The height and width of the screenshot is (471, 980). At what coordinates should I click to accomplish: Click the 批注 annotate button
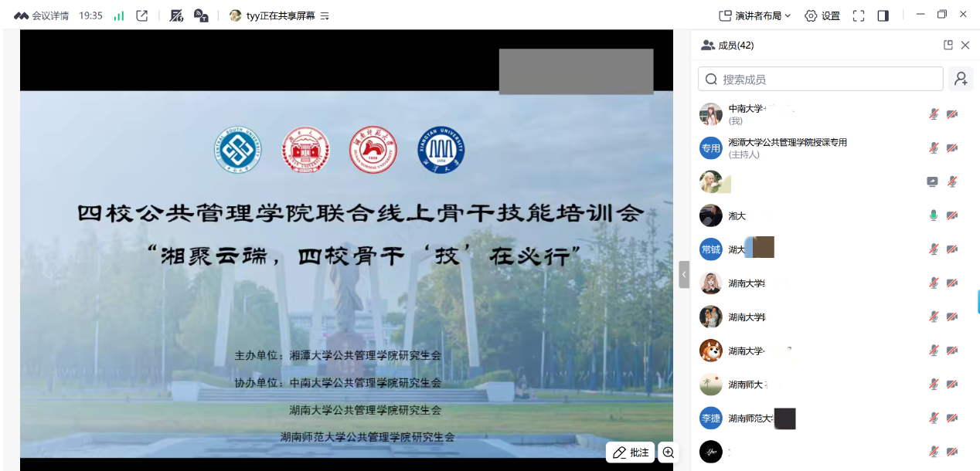click(x=631, y=452)
